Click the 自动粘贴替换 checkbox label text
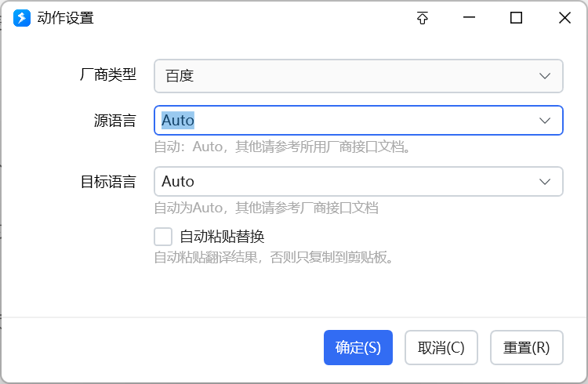 [222, 237]
